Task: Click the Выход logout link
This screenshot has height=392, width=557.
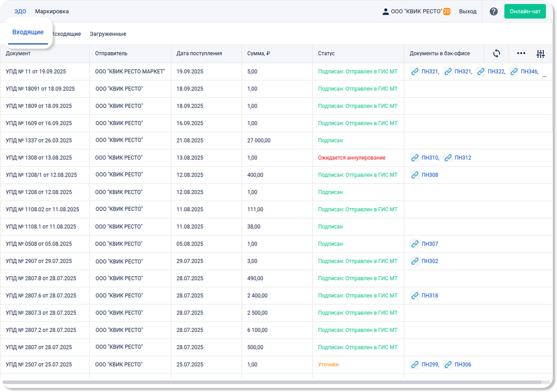Action: (x=468, y=11)
